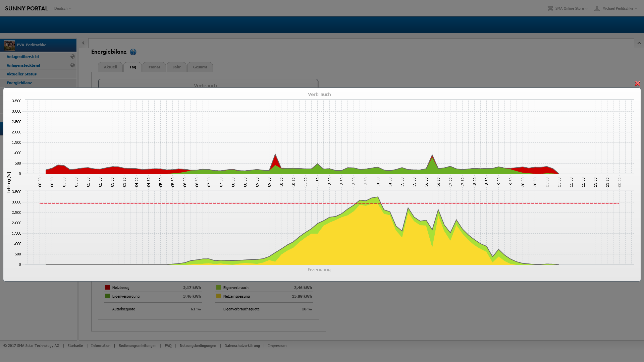Click the red Netzbezug legend swatch
Screen dimensions: 644x362
108,287
